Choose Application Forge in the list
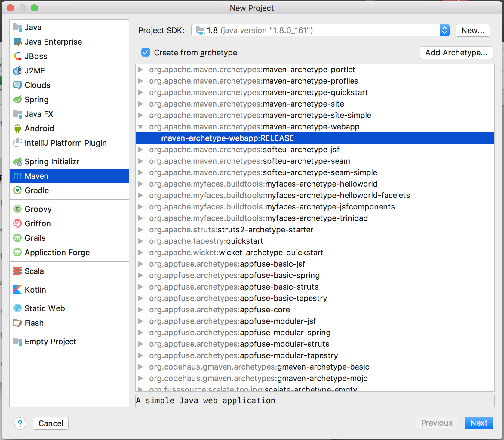 coord(69,253)
